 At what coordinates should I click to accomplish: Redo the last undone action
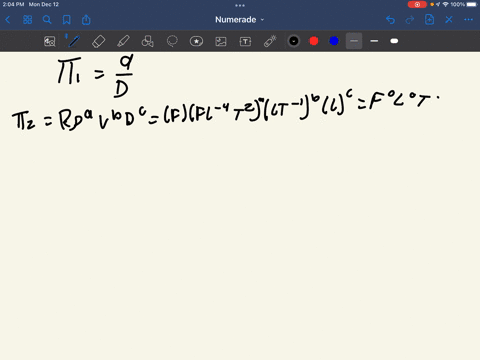pyautogui.click(x=410, y=20)
